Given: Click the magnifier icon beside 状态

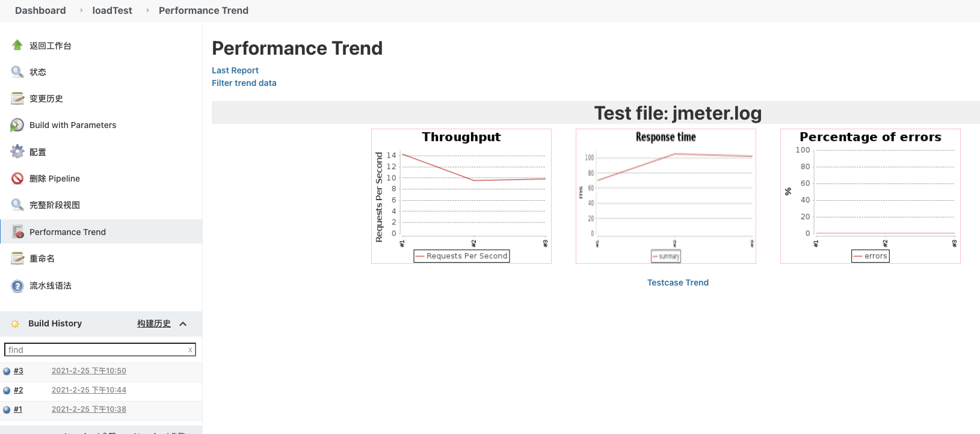Looking at the screenshot, I should tap(17, 72).
